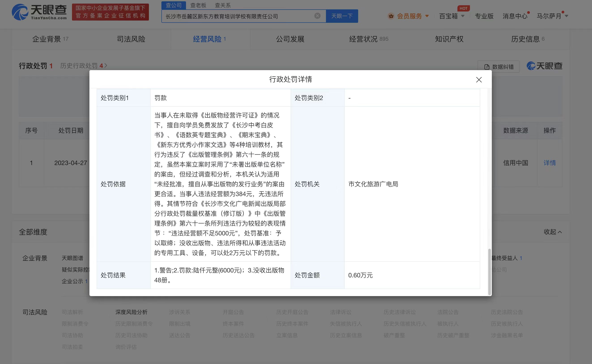Click the 涉金融黑名单 dimension item
Viewport: 592px width, 364px height.
click(x=507, y=335)
